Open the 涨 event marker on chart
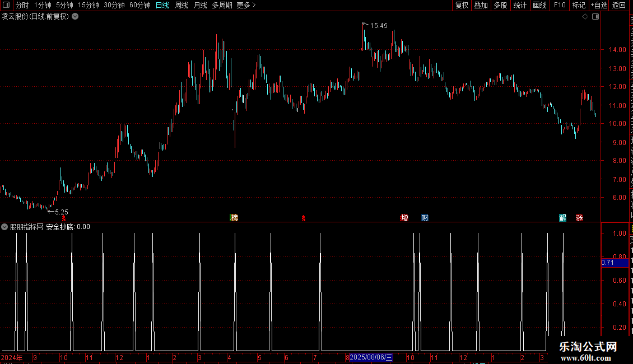The image size is (633, 364). click(579, 218)
